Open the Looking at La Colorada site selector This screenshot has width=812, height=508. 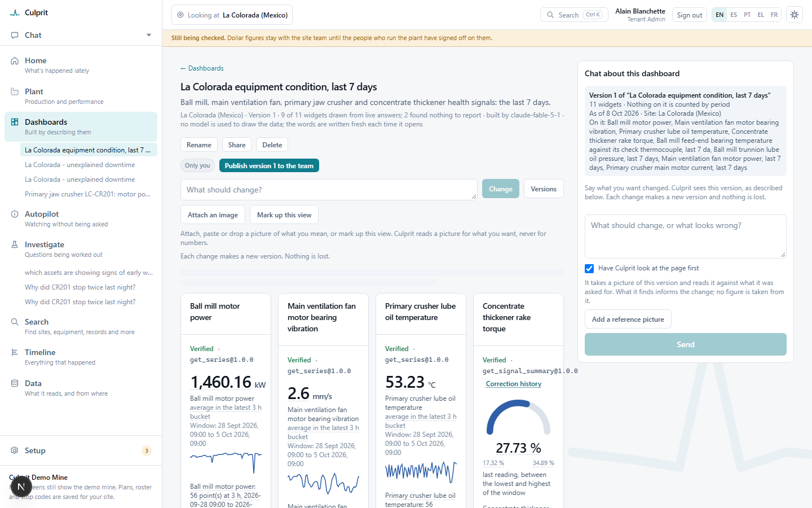[232, 15]
